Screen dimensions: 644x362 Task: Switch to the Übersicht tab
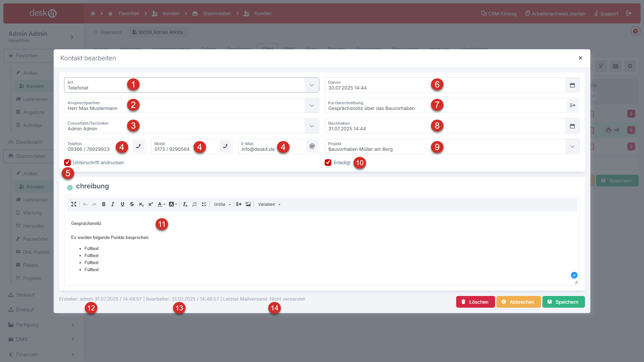pyautogui.click(x=108, y=32)
